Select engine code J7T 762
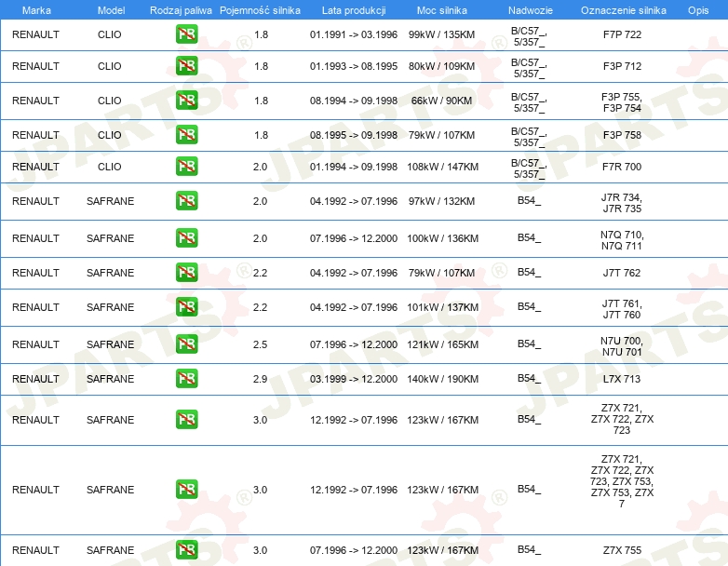Viewport: 728px width, 566px height. point(622,273)
